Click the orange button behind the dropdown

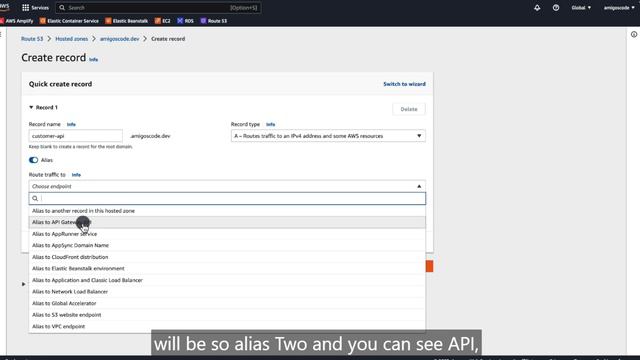[429, 266]
